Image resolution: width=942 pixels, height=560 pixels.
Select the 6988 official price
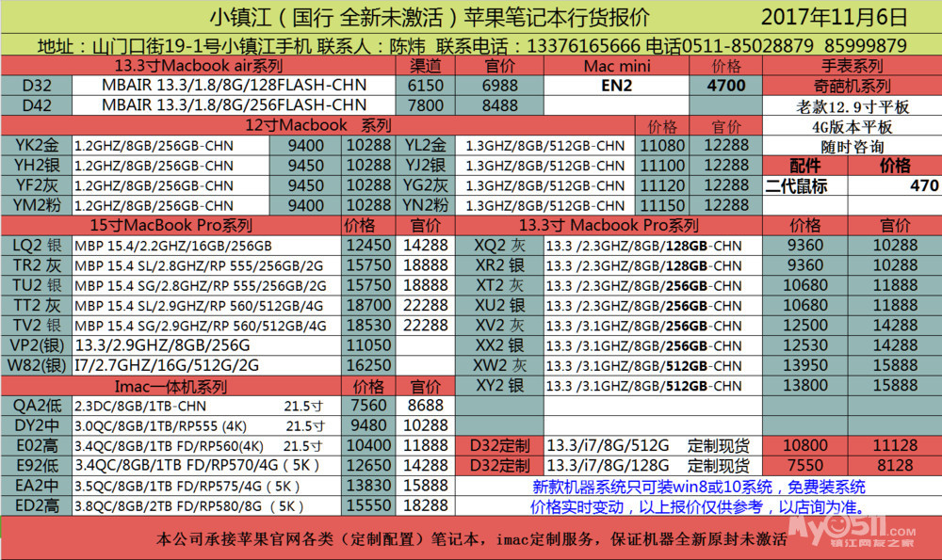click(500, 86)
